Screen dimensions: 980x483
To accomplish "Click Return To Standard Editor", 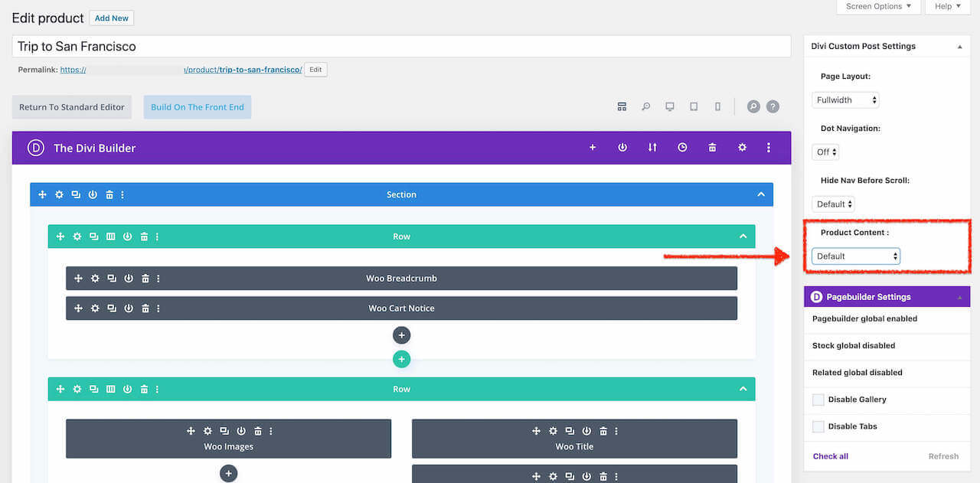I will (x=72, y=107).
